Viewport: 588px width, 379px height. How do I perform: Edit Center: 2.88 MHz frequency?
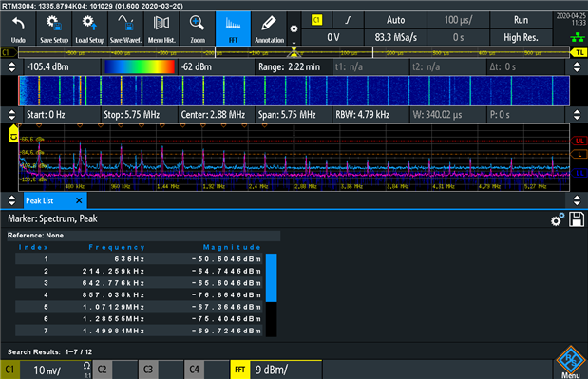[217, 115]
